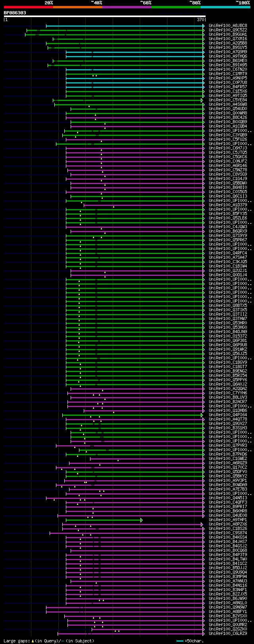Click hit label UniRef100_C7YYH6
This screenshot has width=254, height=644.
click(228, 393)
